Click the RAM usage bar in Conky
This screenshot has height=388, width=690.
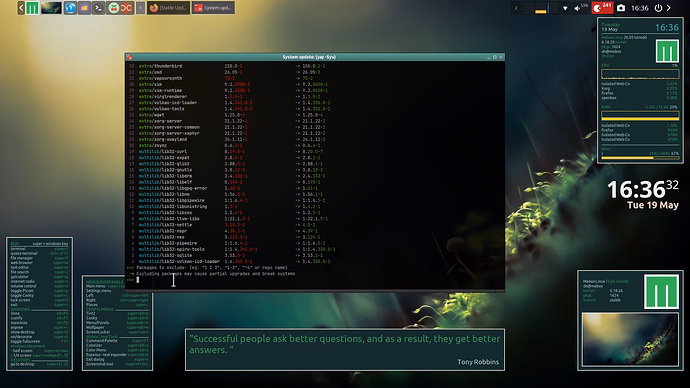pyautogui.click(x=640, y=116)
